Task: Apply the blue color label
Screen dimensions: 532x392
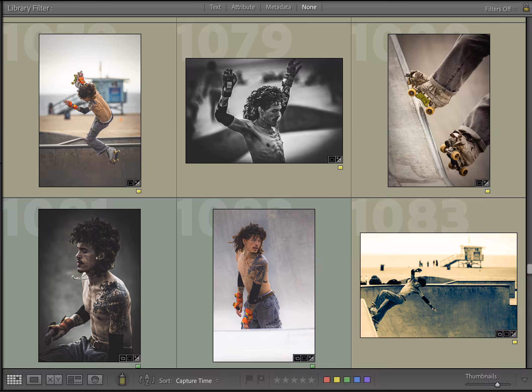Action: coord(357,380)
